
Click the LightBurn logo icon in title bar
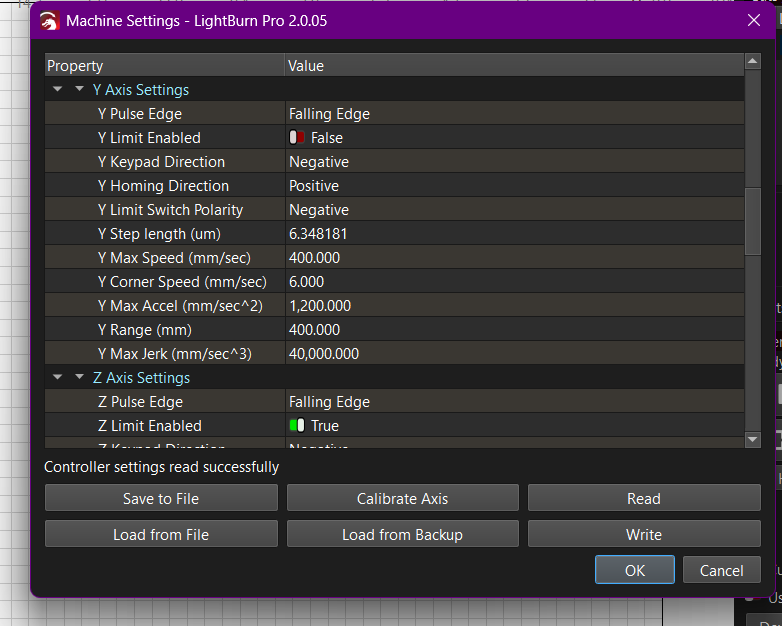point(48,20)
